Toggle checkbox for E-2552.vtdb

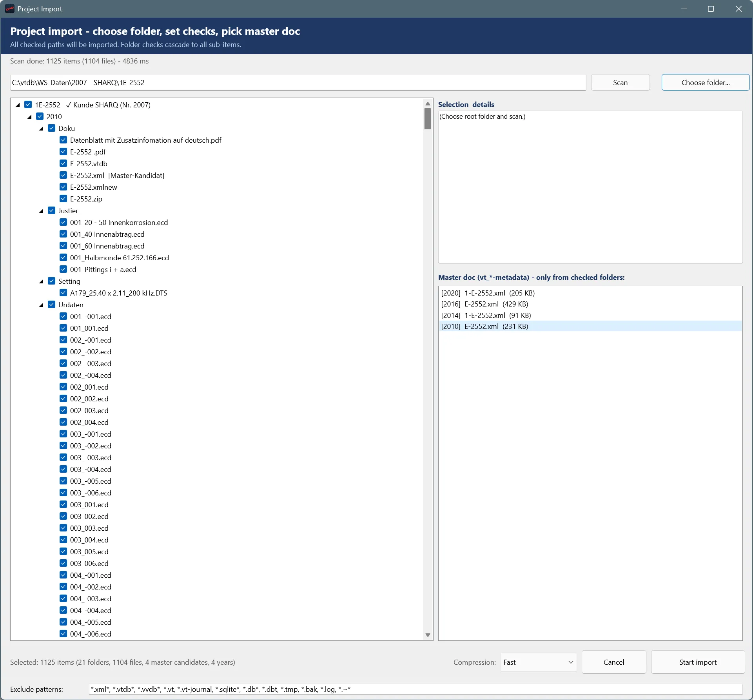pyautogui.click(x=63, y=163)
